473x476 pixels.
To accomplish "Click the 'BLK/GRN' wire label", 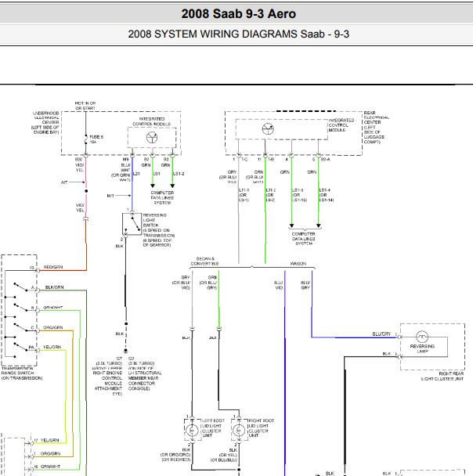I will coord(54,287).
